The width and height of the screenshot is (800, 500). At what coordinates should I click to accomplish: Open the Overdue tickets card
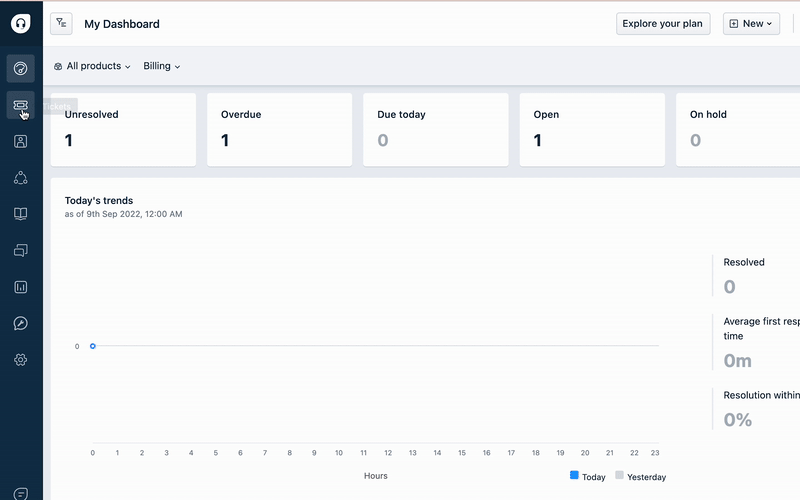[280, 130]
